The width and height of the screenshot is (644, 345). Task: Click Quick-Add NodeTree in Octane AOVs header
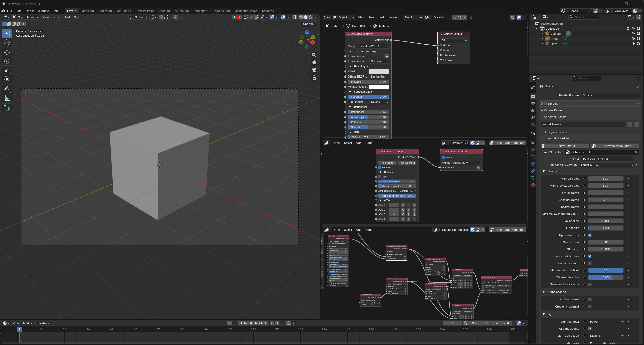[508, 143]
